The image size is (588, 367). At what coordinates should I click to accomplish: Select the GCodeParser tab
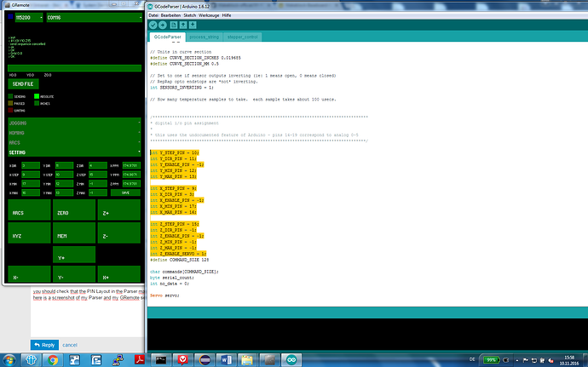pyautogui.click(x=168, y=37)
